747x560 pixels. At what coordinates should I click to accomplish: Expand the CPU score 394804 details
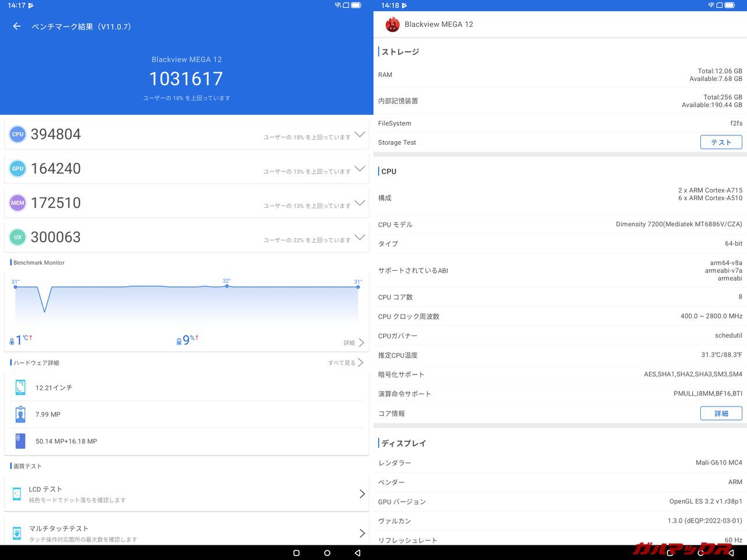[x=359, y=134]
